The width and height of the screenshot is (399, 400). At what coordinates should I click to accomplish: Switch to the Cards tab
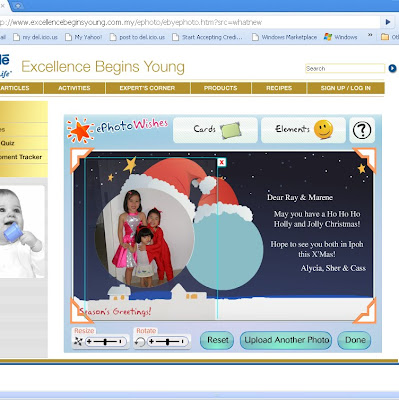pyautogui.click(x=215, y=130)
